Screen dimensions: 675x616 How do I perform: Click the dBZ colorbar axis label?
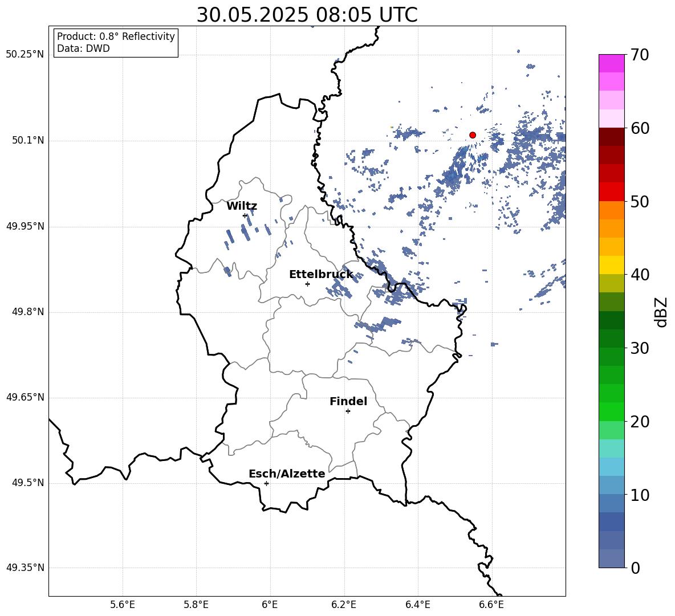coord(661,312)
